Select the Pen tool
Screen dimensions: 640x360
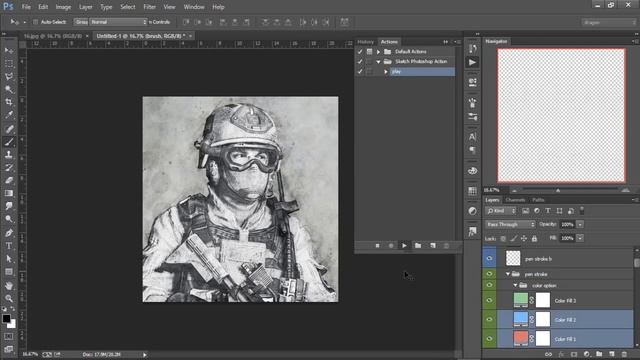point(9,233)
